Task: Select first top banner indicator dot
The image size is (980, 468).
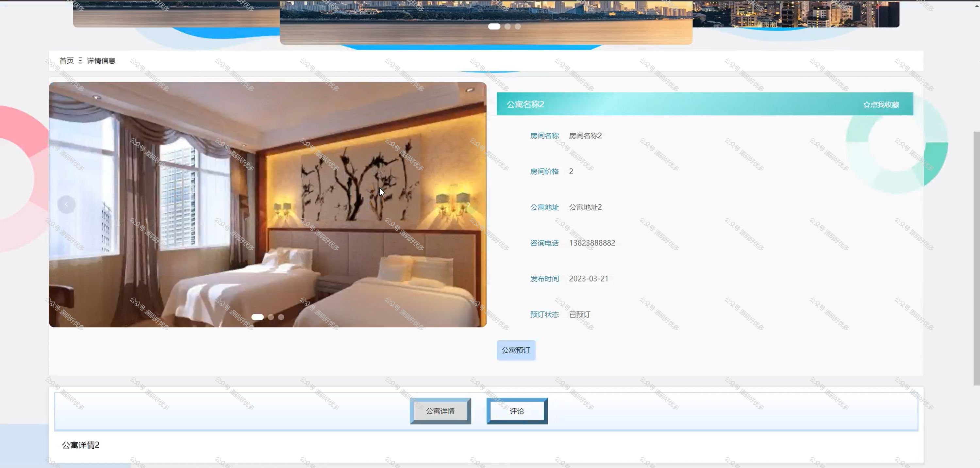Action: 494,26
